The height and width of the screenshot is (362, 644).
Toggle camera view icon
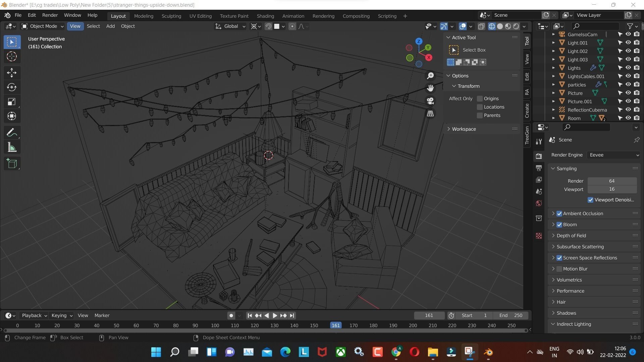[x=430, y=101]
